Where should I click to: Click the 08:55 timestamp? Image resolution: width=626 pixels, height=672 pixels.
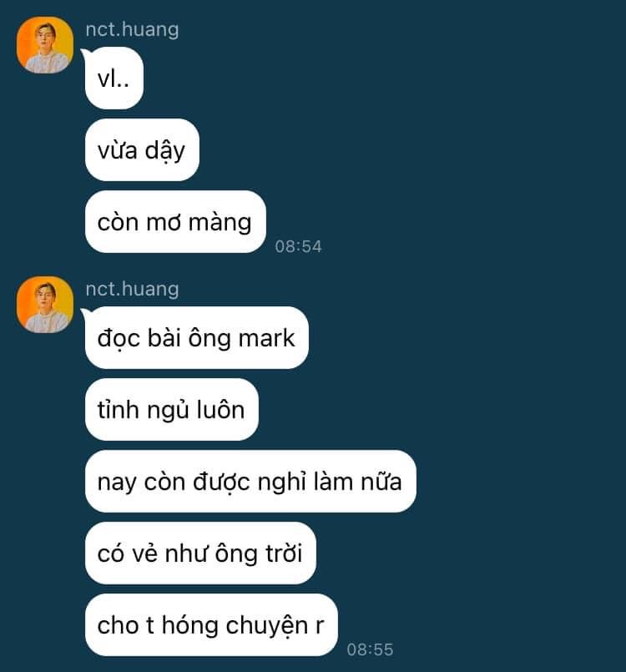point(370,649)
